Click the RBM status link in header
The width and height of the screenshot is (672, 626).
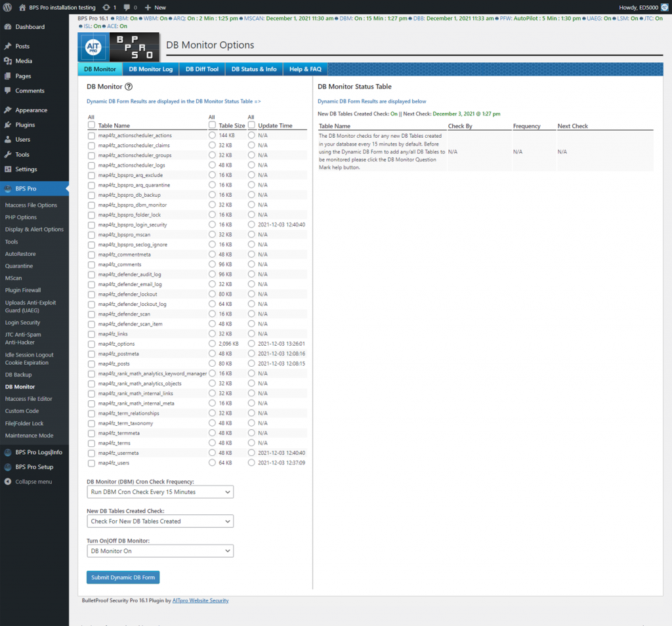pyautogui.click(x=121, y=18)
